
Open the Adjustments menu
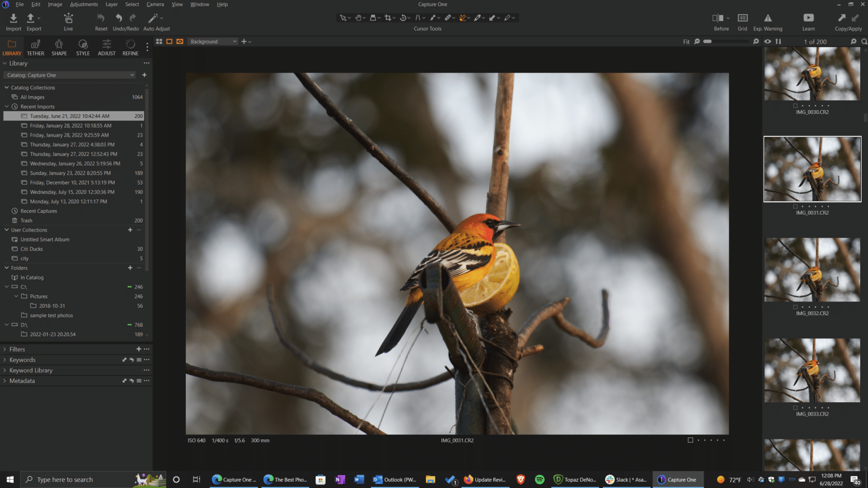click(x=84, y=4)
